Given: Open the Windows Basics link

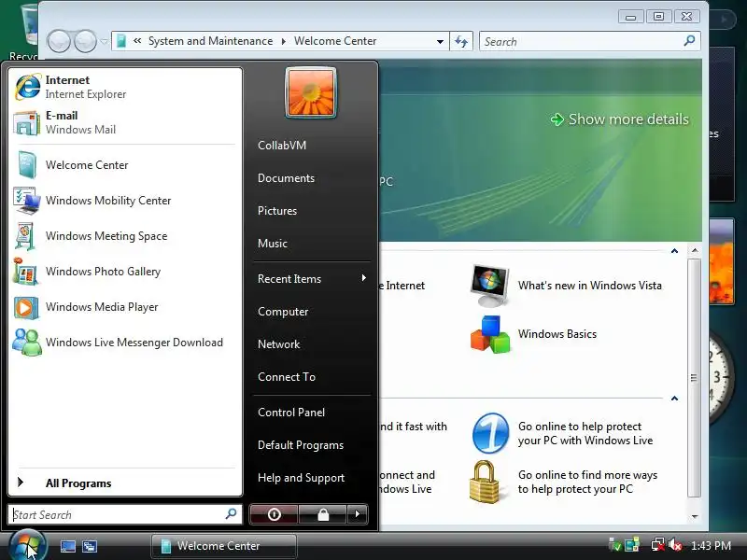Looking at the screenshot, I should [x=557, y=334].
